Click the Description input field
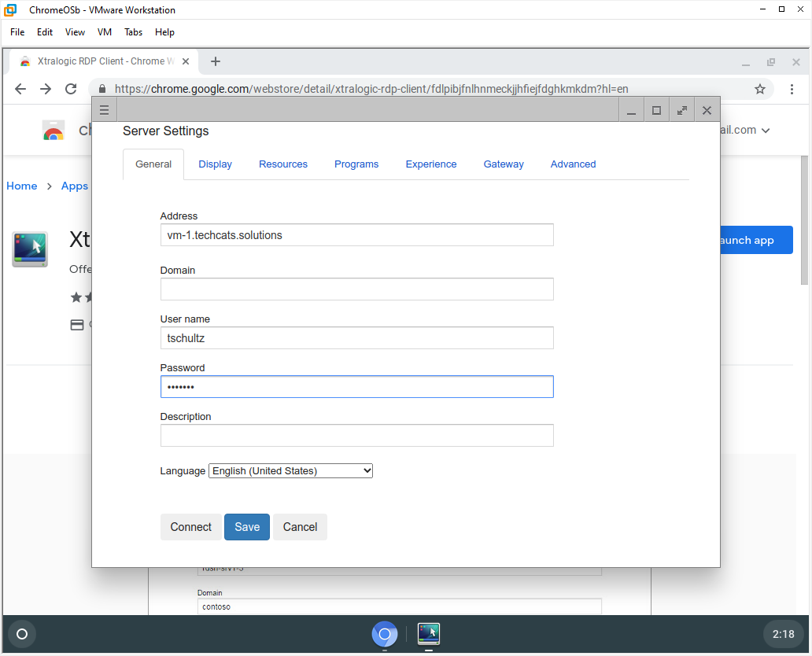The height and width of the screenshot is (656, 812). [x=356, y=436]
